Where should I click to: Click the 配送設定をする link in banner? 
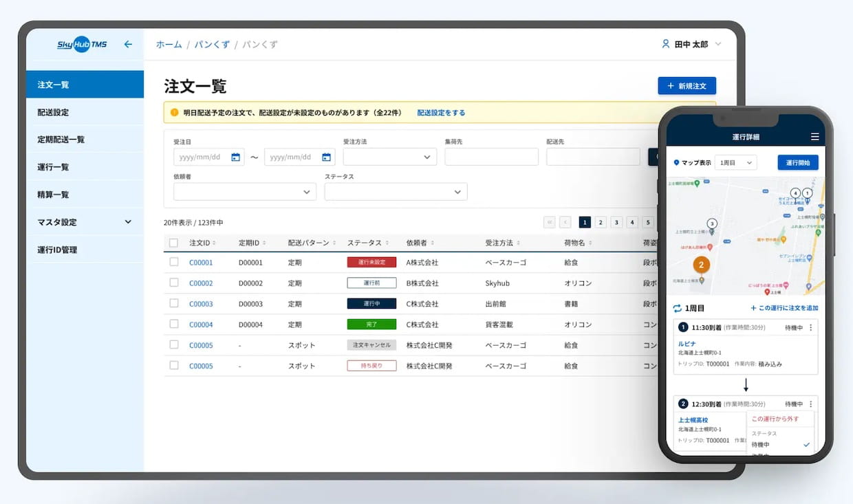[441, 113]
